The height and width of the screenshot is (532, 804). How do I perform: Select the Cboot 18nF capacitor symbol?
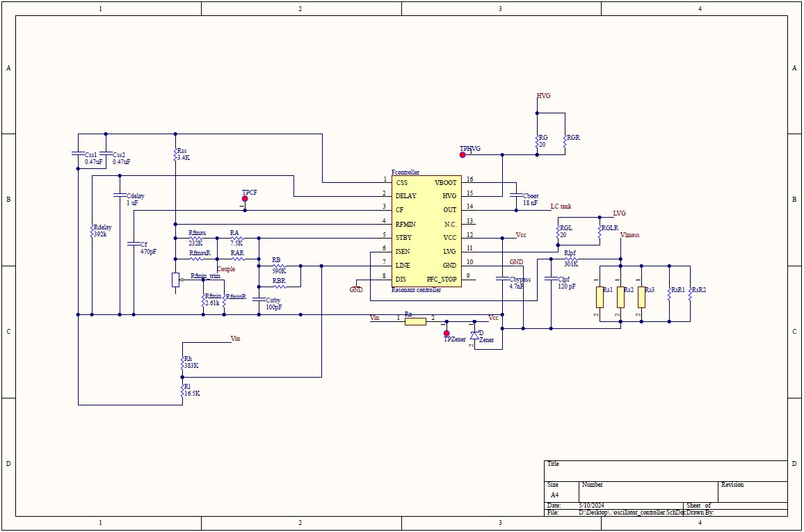[516, 195]
